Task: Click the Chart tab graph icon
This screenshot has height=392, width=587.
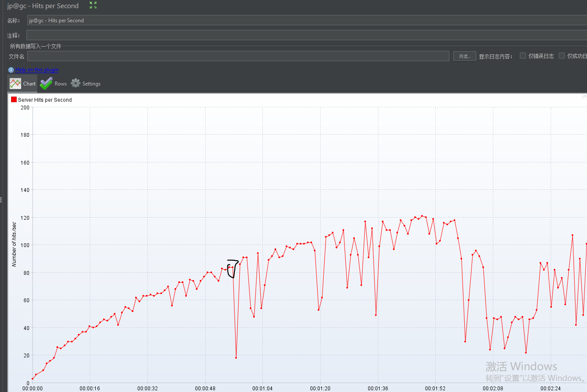Action: [x=15, y=83]
